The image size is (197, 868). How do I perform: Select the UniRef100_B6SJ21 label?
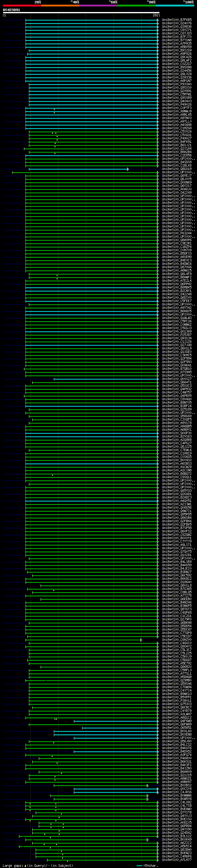click(177, 145)
